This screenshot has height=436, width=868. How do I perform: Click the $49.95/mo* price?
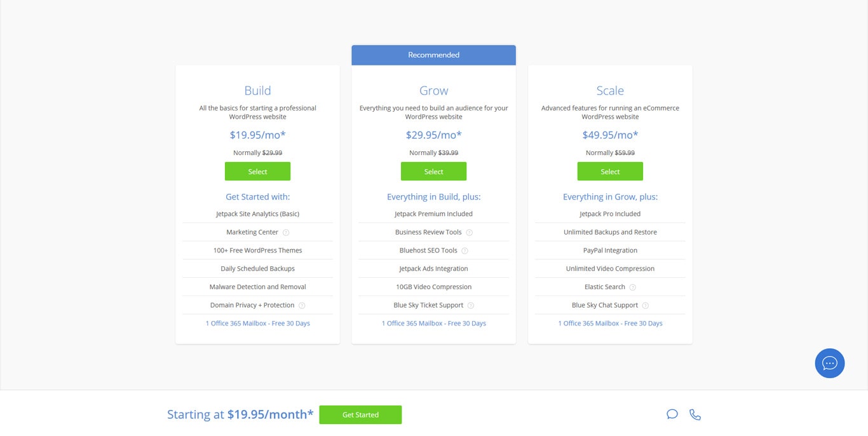610,135
